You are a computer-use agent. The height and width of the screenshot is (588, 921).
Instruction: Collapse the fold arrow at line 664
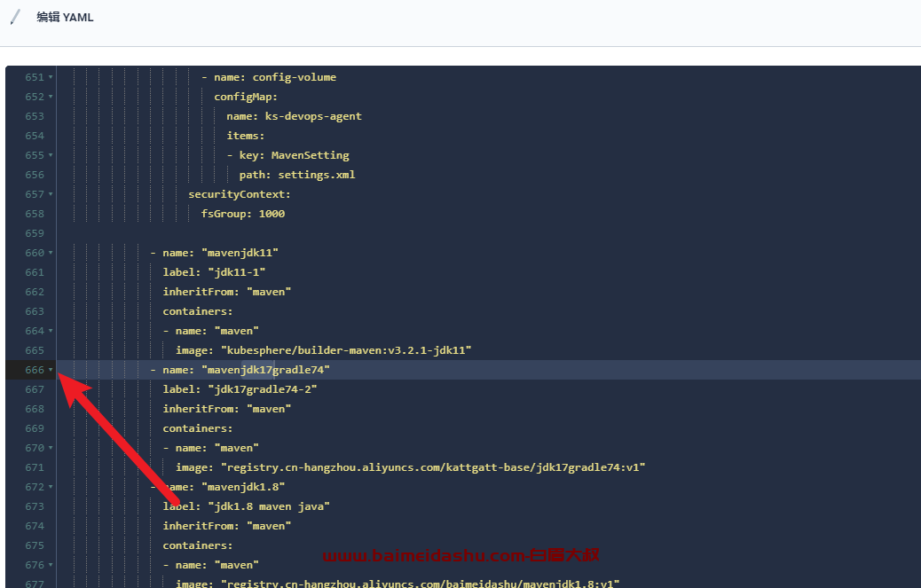(x=51, y=331)
